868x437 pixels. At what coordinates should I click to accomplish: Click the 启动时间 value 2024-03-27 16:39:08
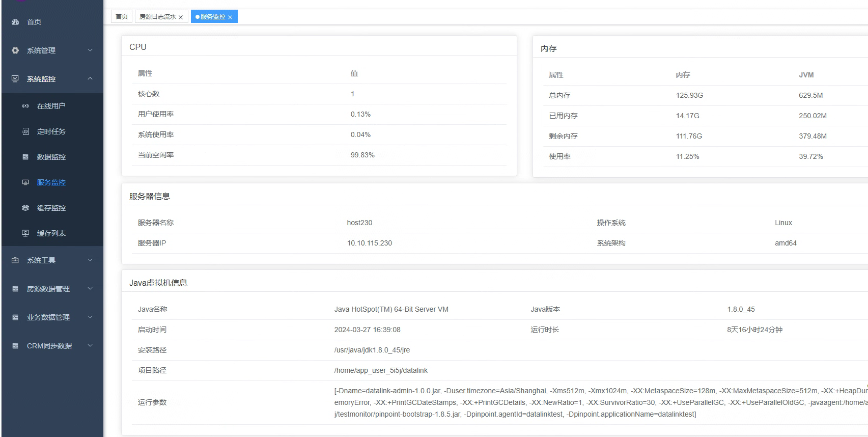coord(367,330)
